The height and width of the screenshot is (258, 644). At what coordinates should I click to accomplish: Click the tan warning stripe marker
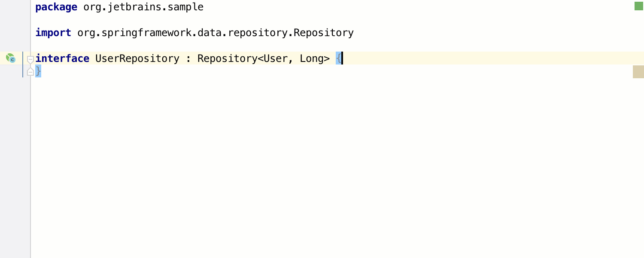pos(638,72)
